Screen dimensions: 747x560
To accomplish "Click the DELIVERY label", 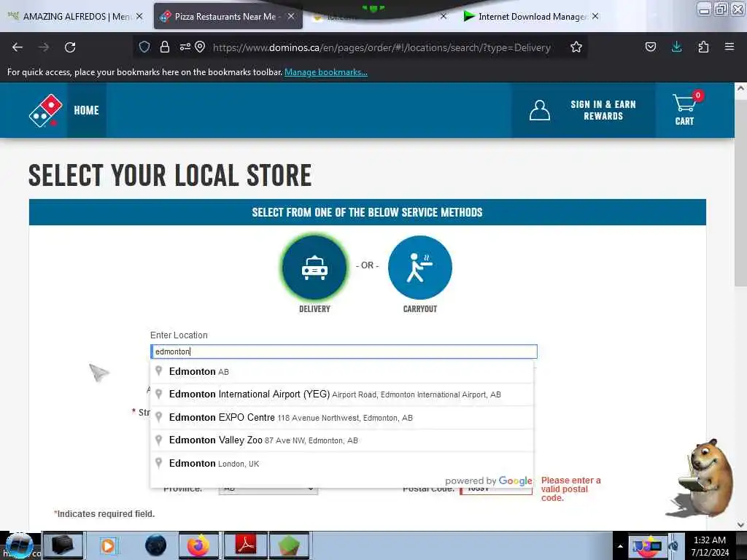I will (x=314, y=309).
